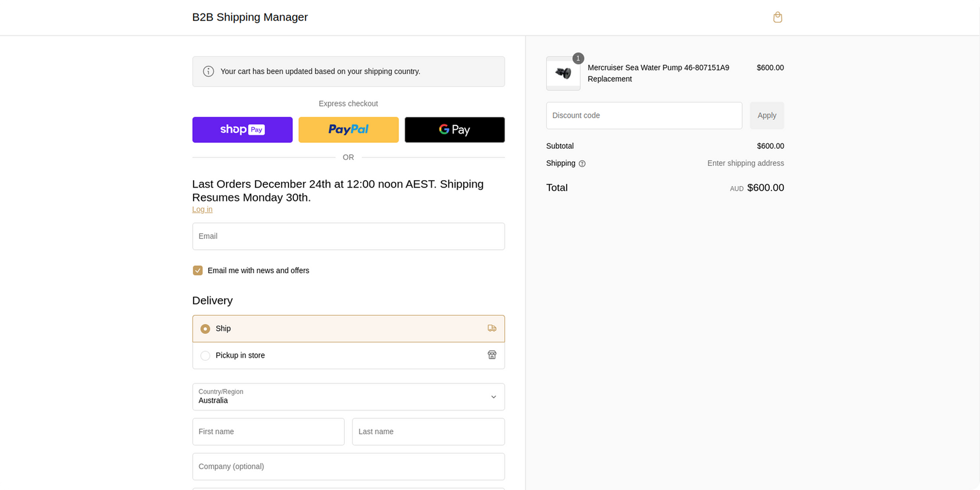The height and width of the screenshot is (490, 980).
Task: Focus the Discount code field
Action: click(644, 116)
